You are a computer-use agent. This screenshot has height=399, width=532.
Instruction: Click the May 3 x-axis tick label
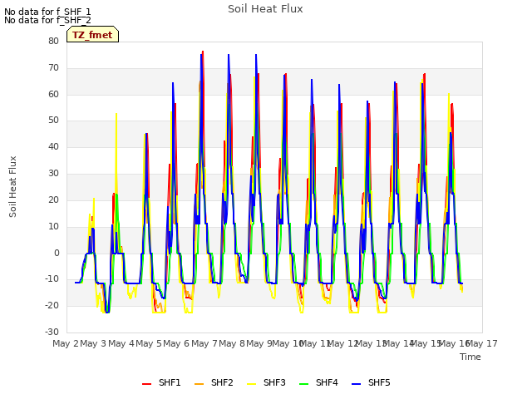pos(93,343)
